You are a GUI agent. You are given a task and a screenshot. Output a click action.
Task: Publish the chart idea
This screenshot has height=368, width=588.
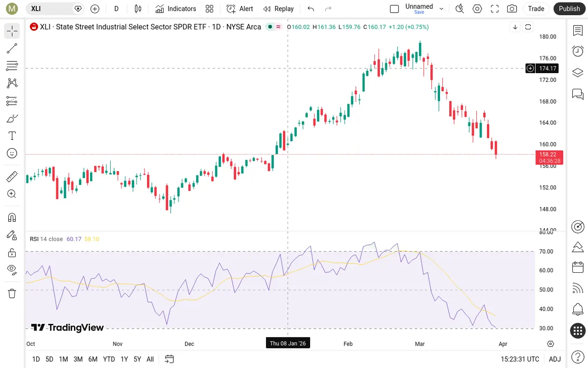[569, 9]
